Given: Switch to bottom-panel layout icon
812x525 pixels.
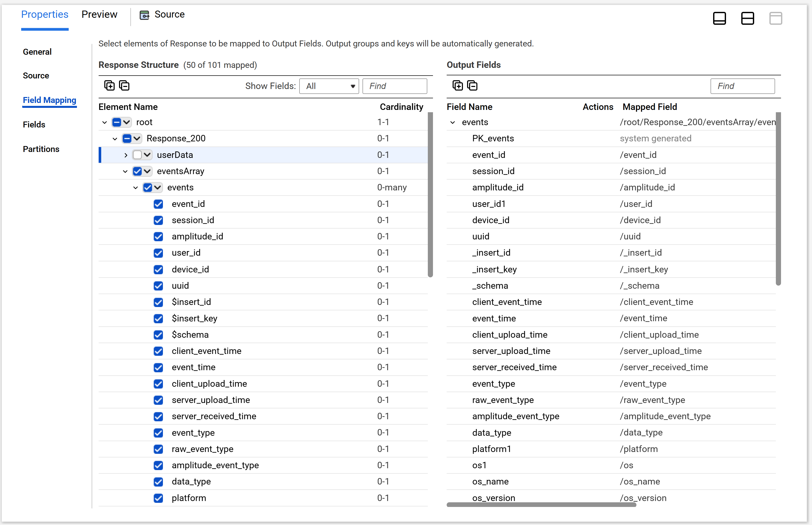Looking at the screenshot, I should 719,18.
